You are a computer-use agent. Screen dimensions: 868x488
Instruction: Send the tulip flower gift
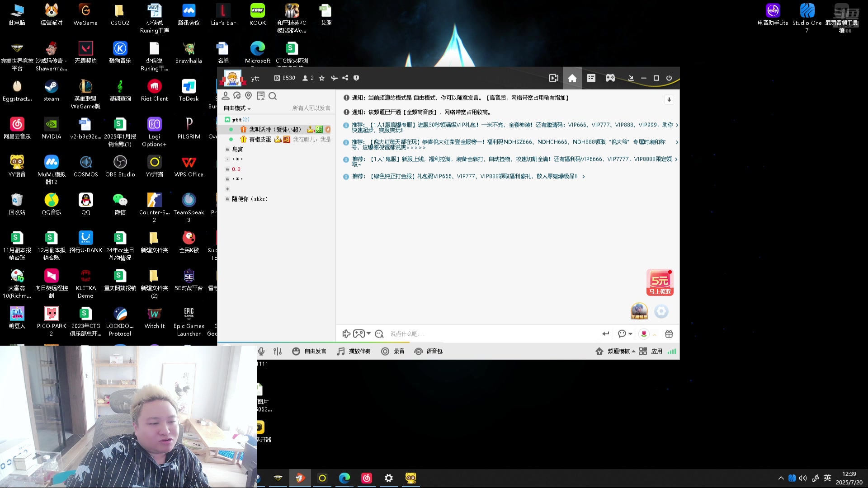[x=644, y=334]
